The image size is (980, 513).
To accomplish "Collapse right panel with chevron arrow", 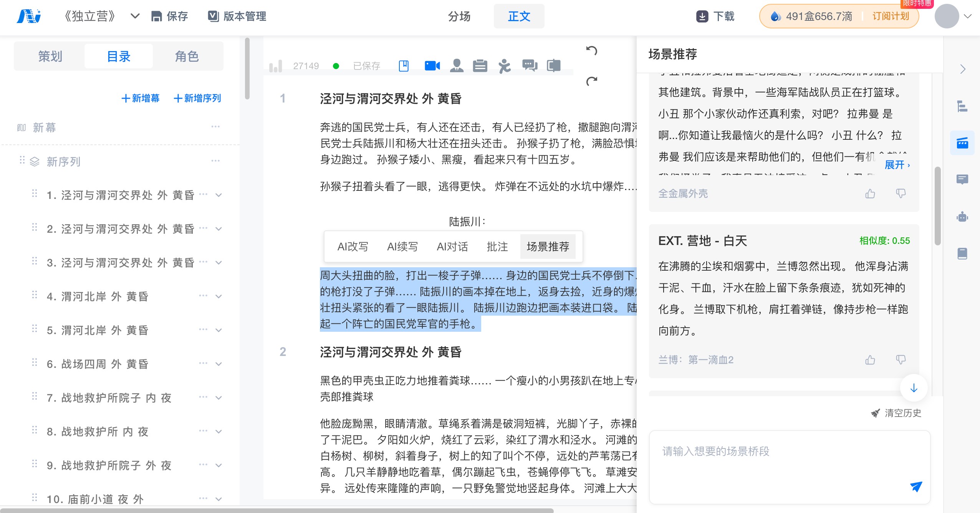I will (x=962, y=69).
